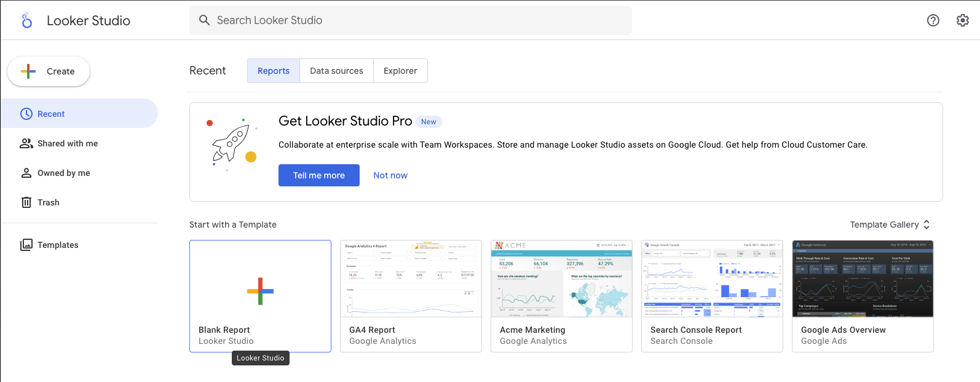980x382 pixels.
Task: Click the Owned by me person icon
Action: (26, 173)
